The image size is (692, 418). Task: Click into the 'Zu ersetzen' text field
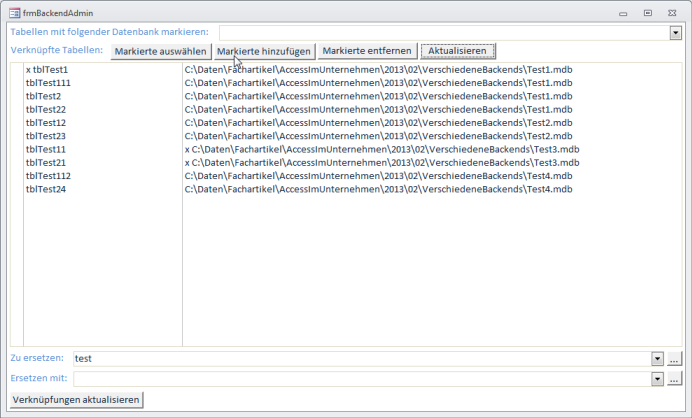[x=360, y=358]
